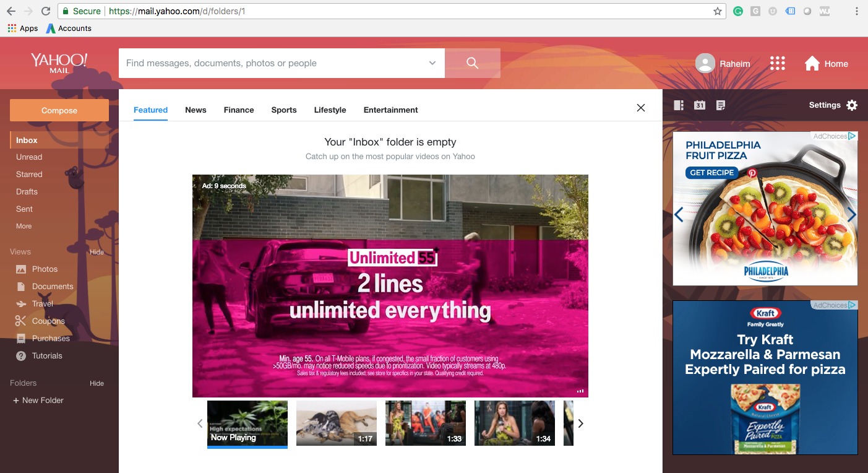Click the Home house icon
The width and height of the screenshot is (868, 473).
pos(812,63)
